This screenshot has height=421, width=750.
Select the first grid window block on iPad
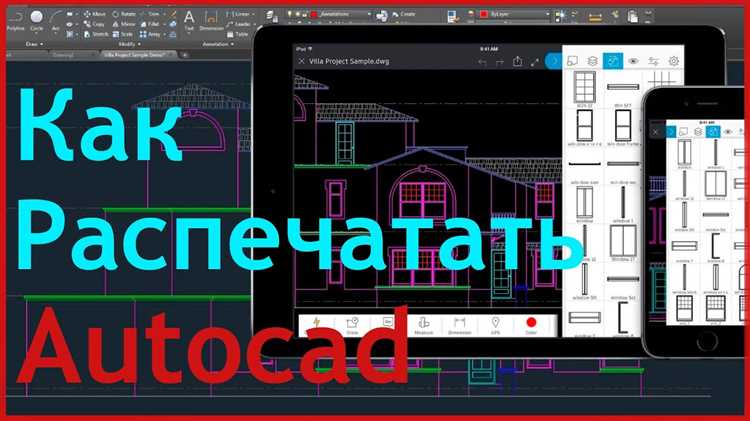point(585,87)
